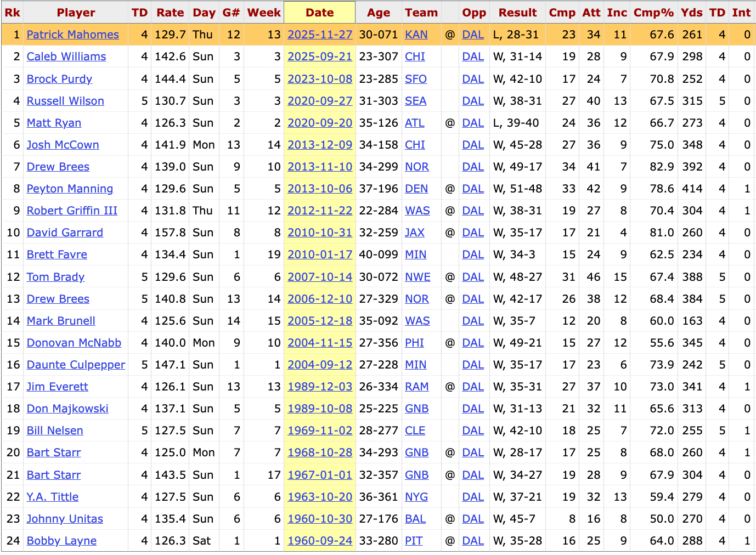Open Caleb Williams player link
The height and width of the screenshot is (555, 756).
point(66,56)
